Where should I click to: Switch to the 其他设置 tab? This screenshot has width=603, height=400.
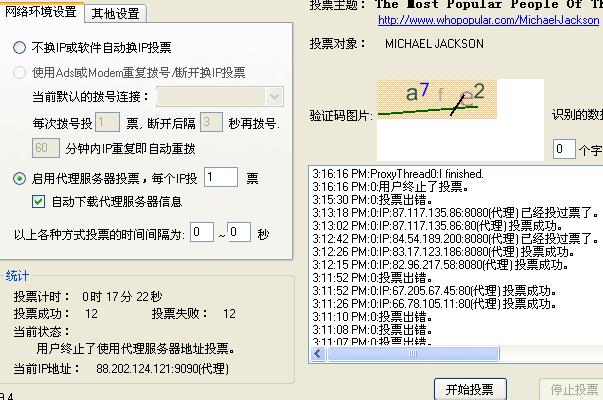click(x=115, y=13)
